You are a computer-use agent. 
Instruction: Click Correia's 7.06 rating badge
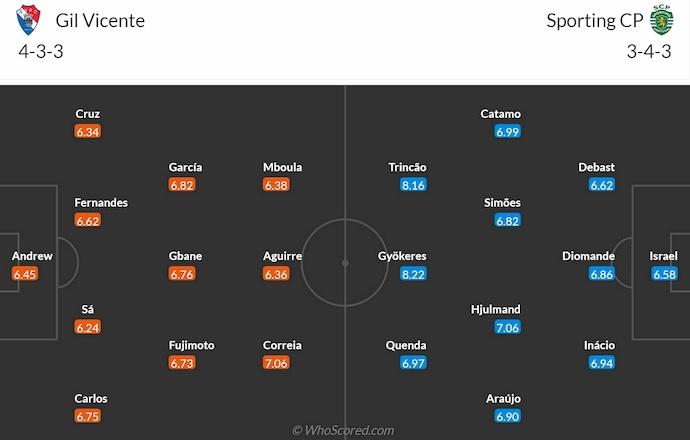click(x=276, y=363)
